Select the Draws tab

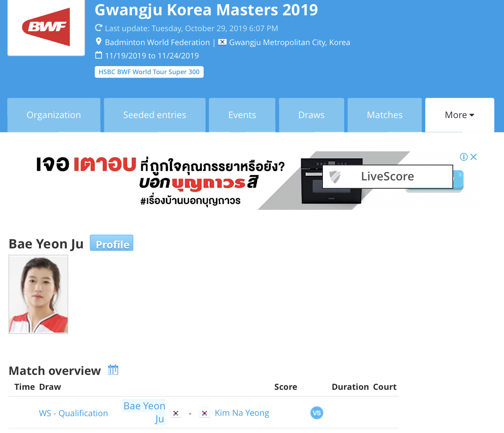click(311, 115)
